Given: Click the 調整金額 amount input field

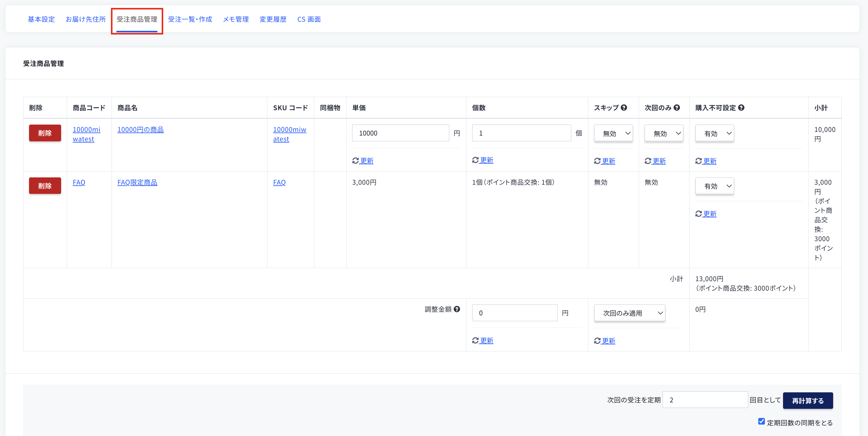Looking at the screenshot, I should coord(514,313).
